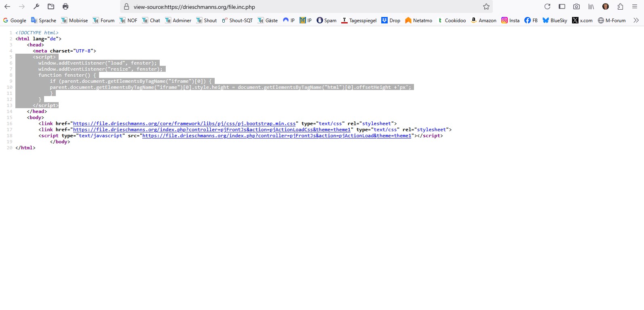
Task: Bookmark this page with the star icon
Action: (x=486, y=7)
